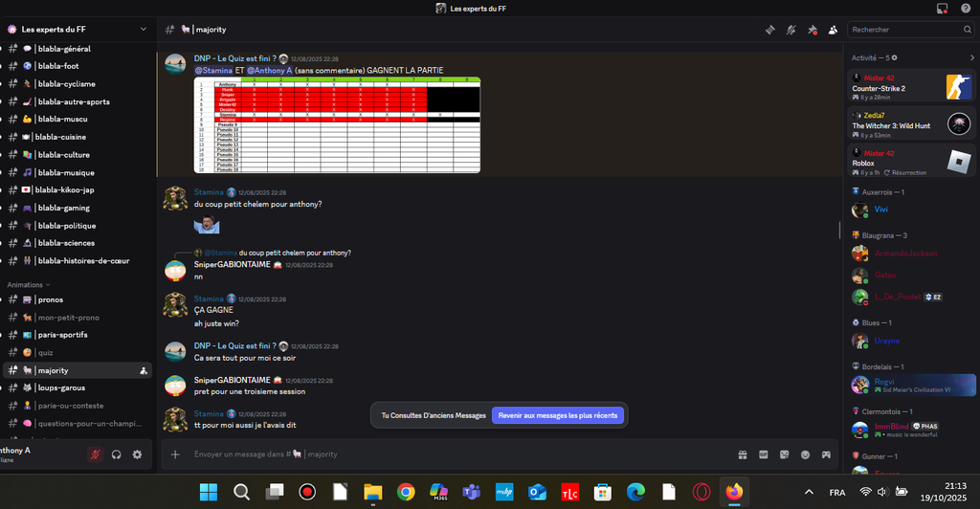Screen dimensions: 980x509
Task: Click Revenir aux messages les plus récents
Action: click(x=558, y=415)
